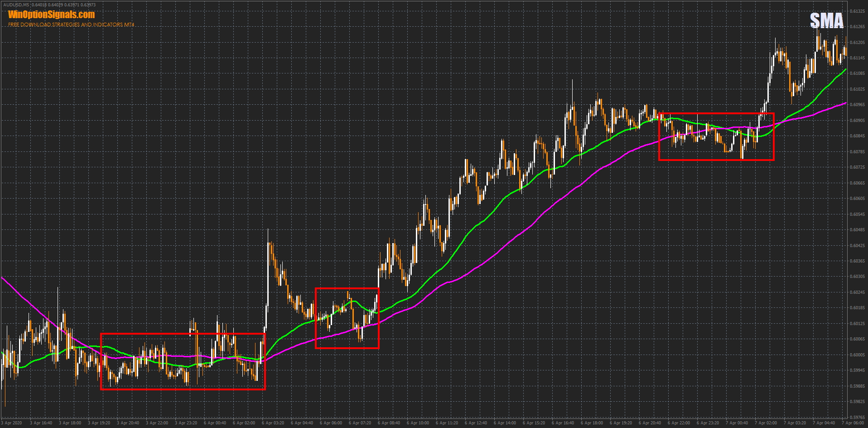Click the "7 Apr 02:00" time axis label
The image size is (868, 428).
pyautogui.click(x=766, y=423)
